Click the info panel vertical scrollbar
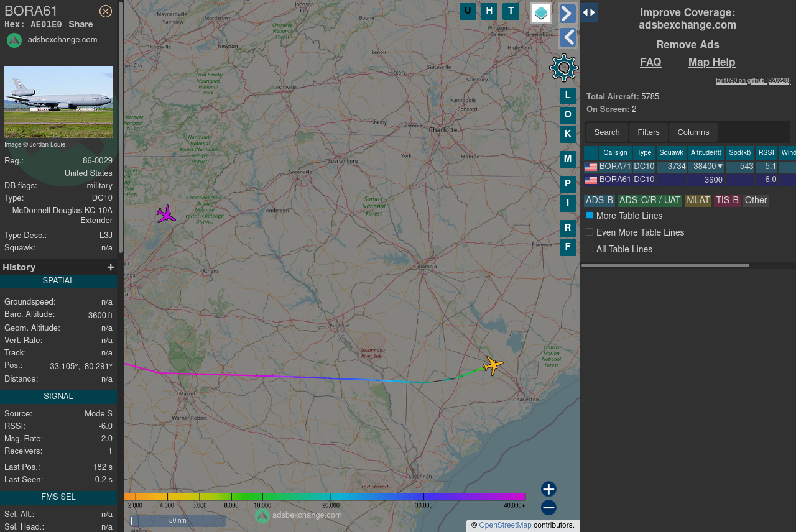 (x=121, y=127)
